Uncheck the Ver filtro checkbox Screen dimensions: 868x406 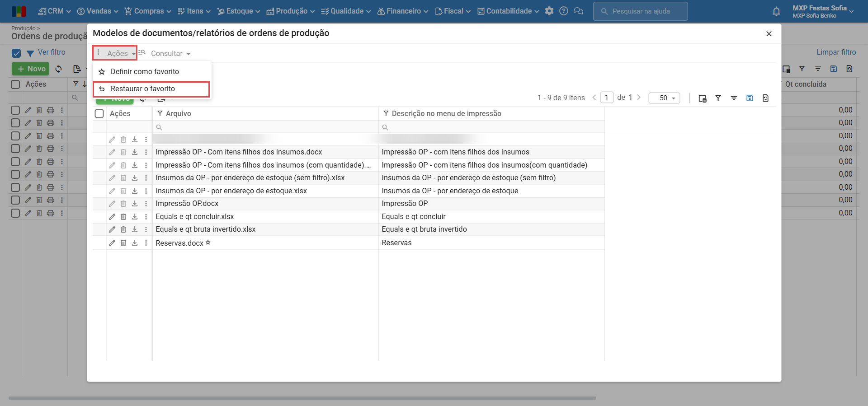tap(16, 53)
